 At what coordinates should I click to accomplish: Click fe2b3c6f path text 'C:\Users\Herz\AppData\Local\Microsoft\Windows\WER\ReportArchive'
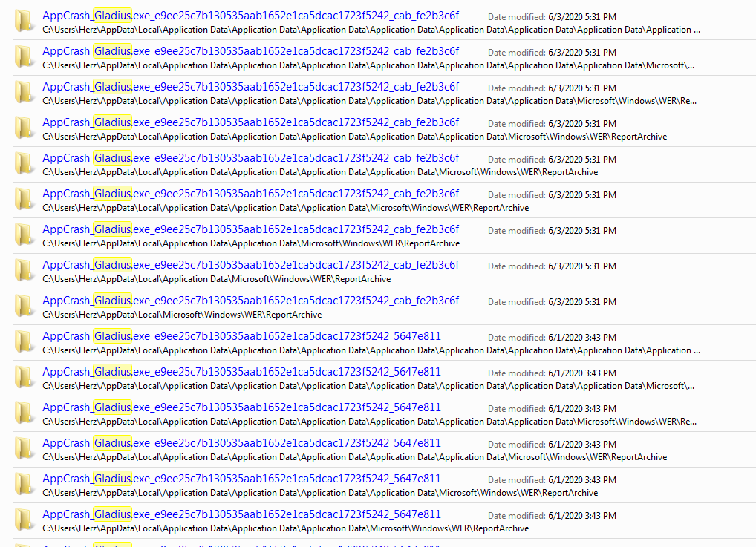tap(182, 315)
